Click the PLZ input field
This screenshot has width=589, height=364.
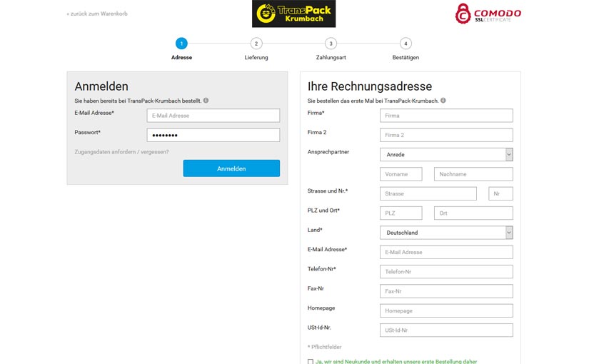[401, 213]
